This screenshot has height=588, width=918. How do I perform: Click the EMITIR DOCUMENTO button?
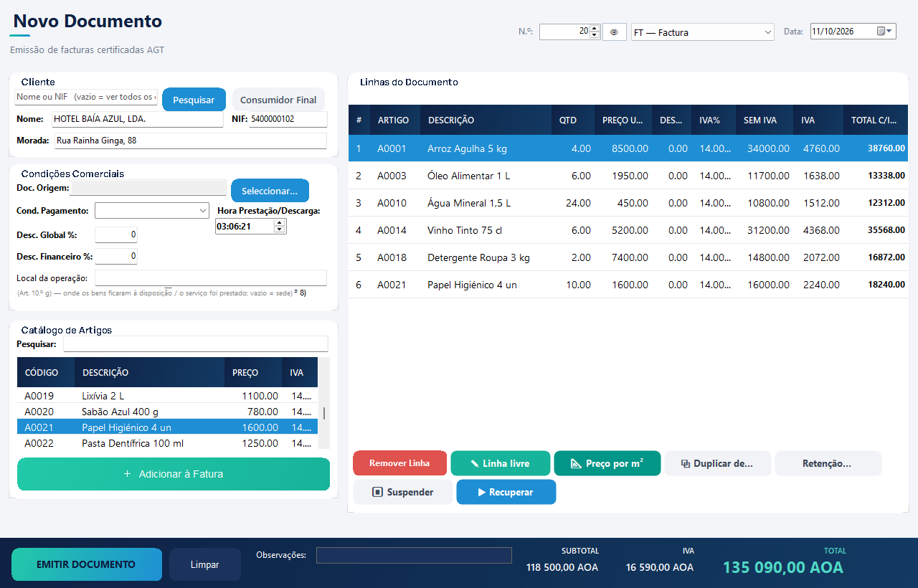pos(86,564)
